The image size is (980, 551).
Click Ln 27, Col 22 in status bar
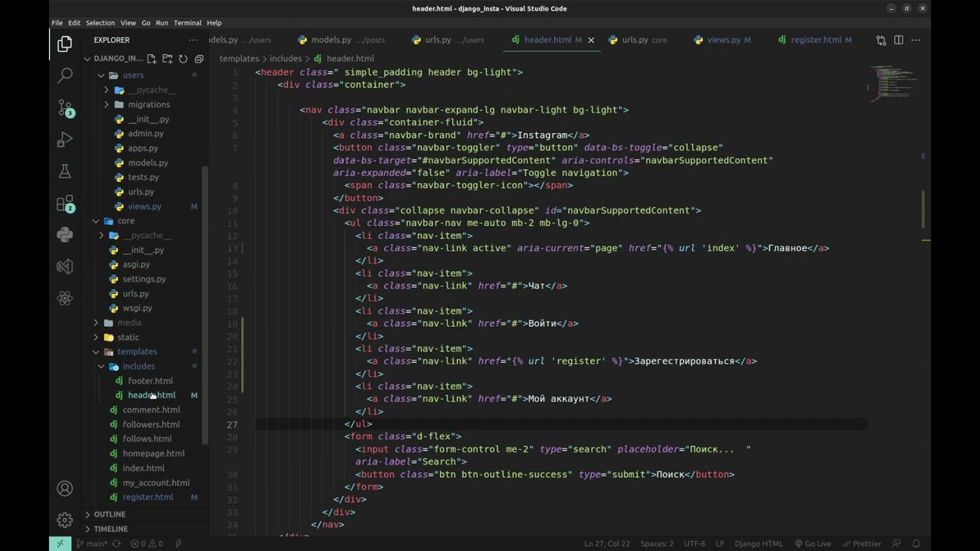click(x=607, y=543)
